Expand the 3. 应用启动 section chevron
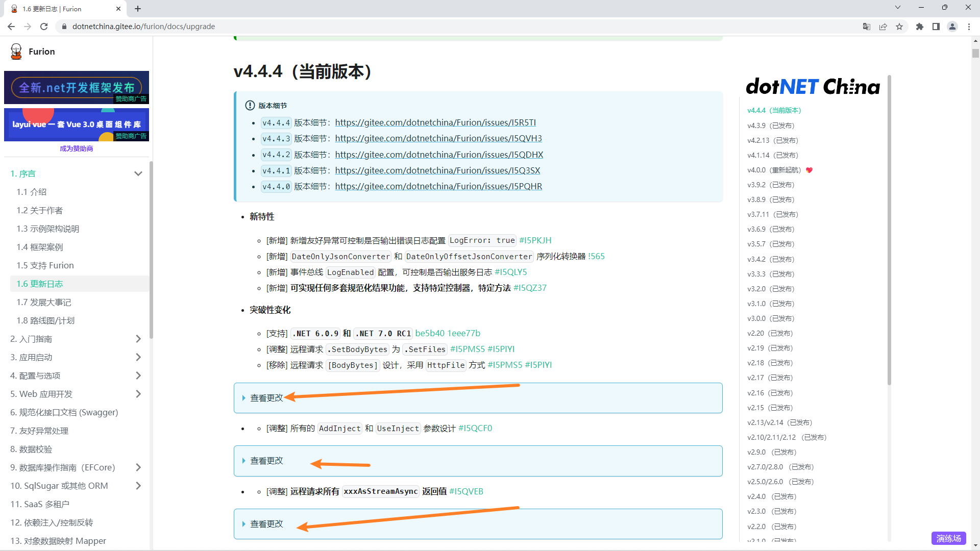This screenshot has height=551, width=980. [138, 357]
